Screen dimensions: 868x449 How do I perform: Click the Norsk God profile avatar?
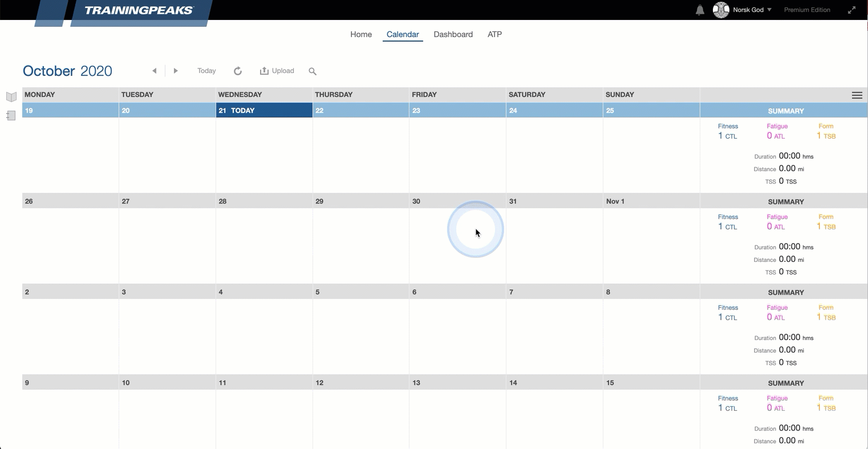pos(721,10)
